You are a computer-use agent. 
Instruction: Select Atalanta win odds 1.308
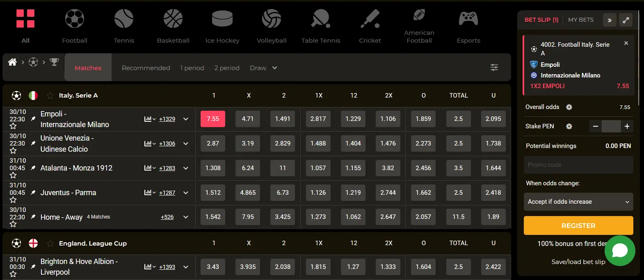click(213, 168)
